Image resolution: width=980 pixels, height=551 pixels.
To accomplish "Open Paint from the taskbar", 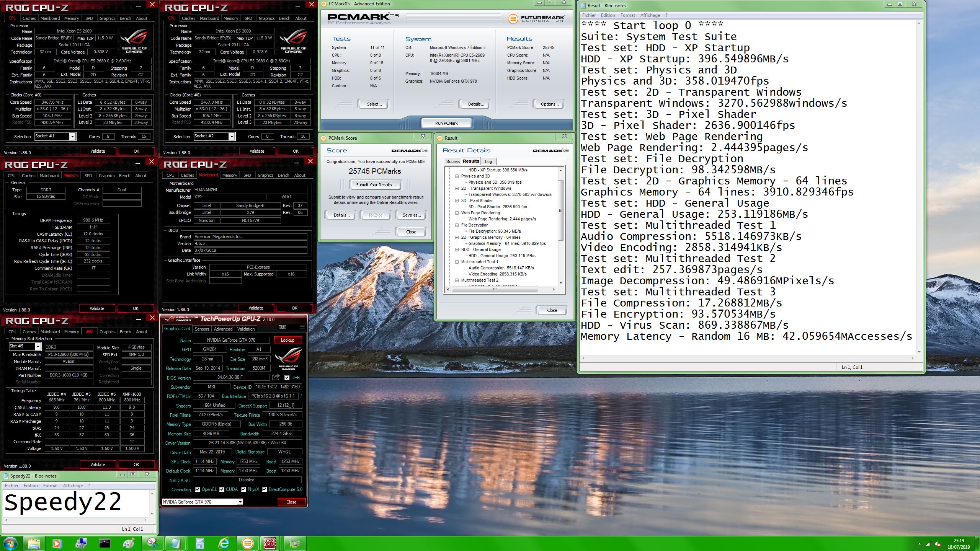I will 129,543.
